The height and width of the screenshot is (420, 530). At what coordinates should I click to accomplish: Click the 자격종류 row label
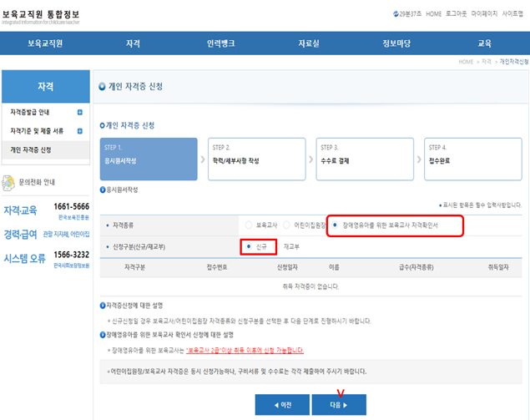pos(123,225)
